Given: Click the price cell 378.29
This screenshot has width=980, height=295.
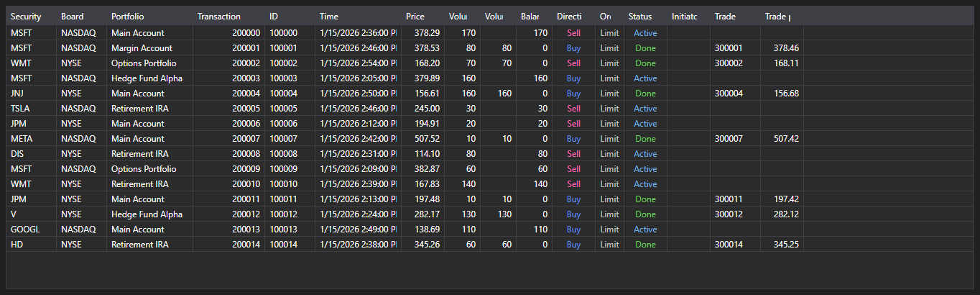Looking at the screenshot, I should [422, 33].
